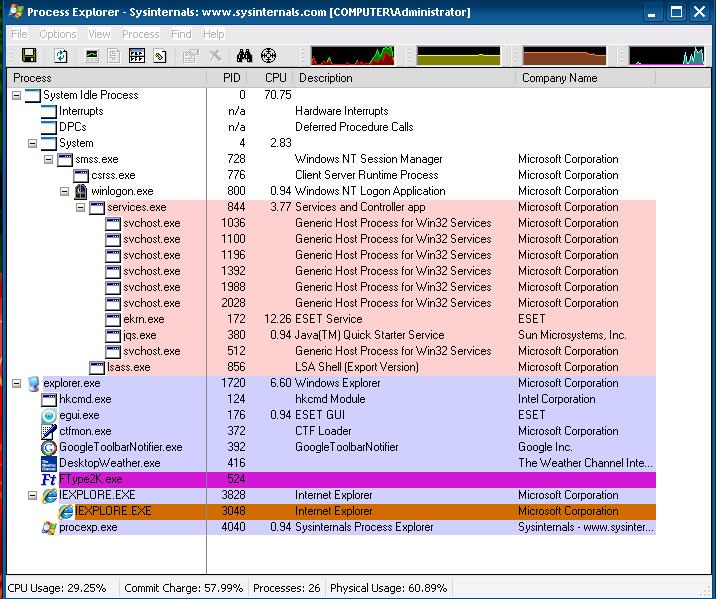
Task: Collapse the explorer.exe tree node
Action: click(x=16, y=384)
